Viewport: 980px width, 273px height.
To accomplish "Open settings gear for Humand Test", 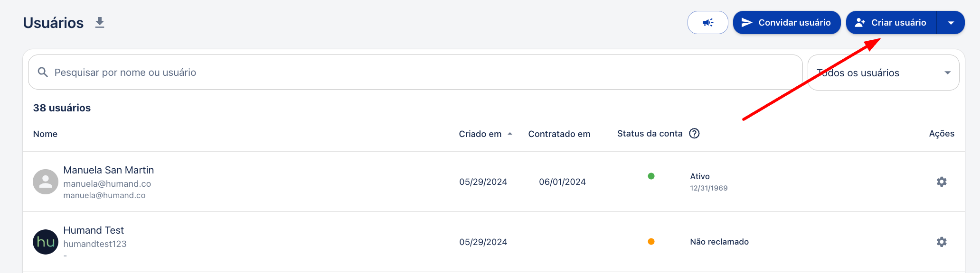I will tap(942, 242).
